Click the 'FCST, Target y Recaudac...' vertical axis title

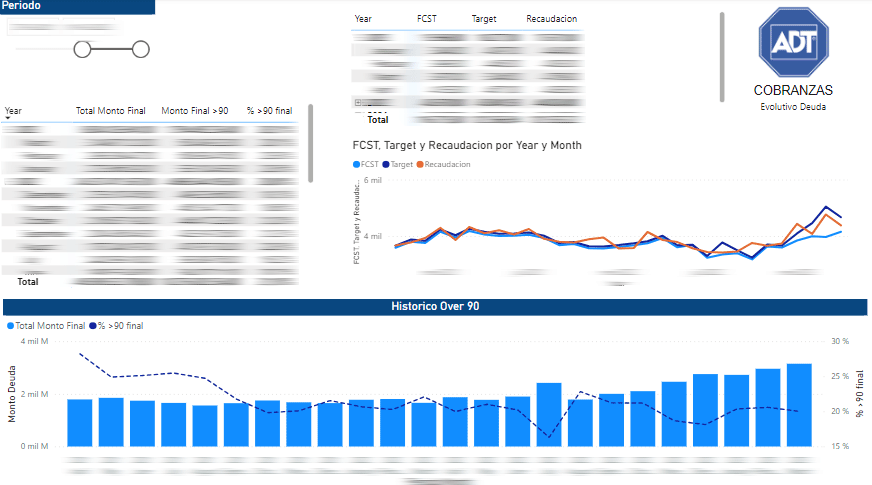click(356, 222)
